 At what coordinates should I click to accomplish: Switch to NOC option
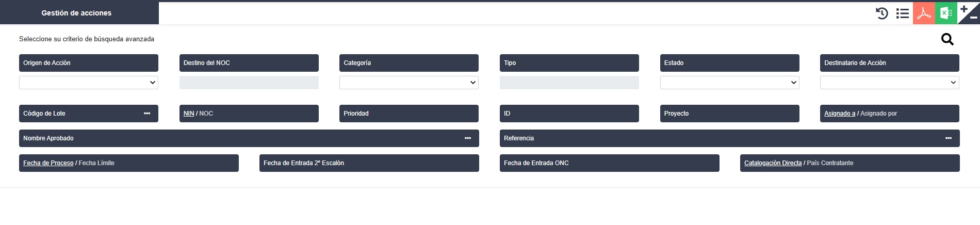pyautogui.click(x=206, y=114)
